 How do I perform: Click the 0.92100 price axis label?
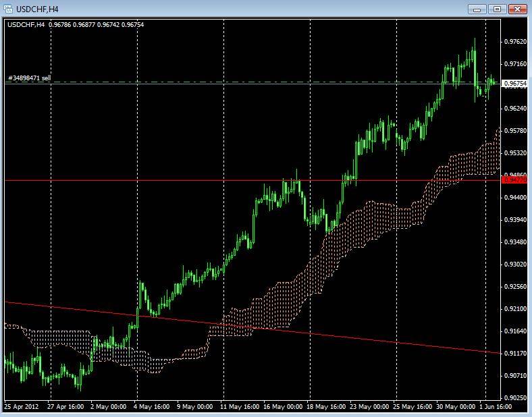[514, 309]
